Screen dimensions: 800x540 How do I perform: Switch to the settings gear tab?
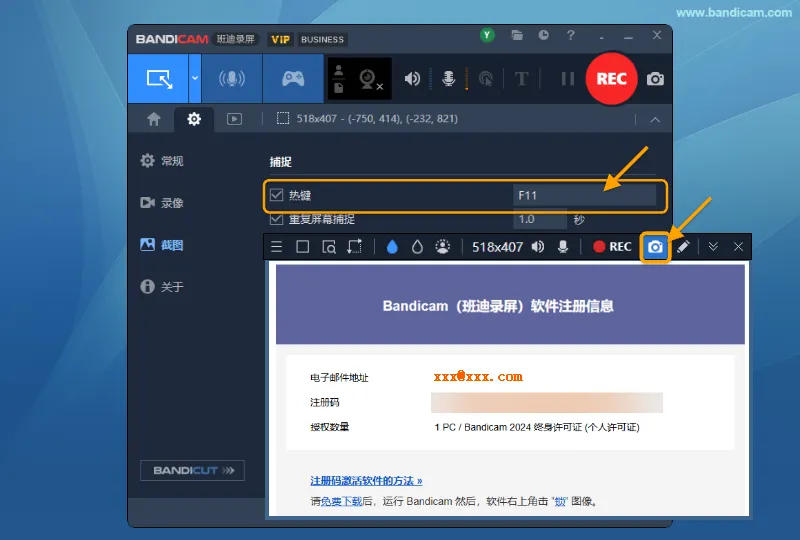(x=194, y=119)
